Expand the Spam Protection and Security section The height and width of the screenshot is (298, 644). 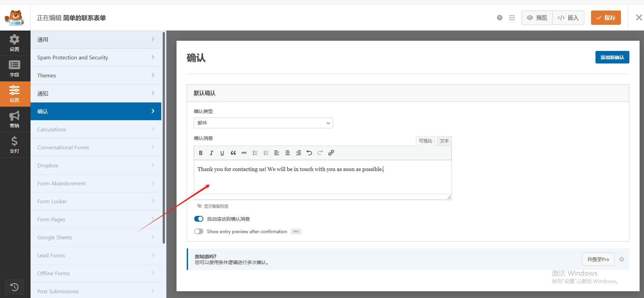[x=96, y=57]
